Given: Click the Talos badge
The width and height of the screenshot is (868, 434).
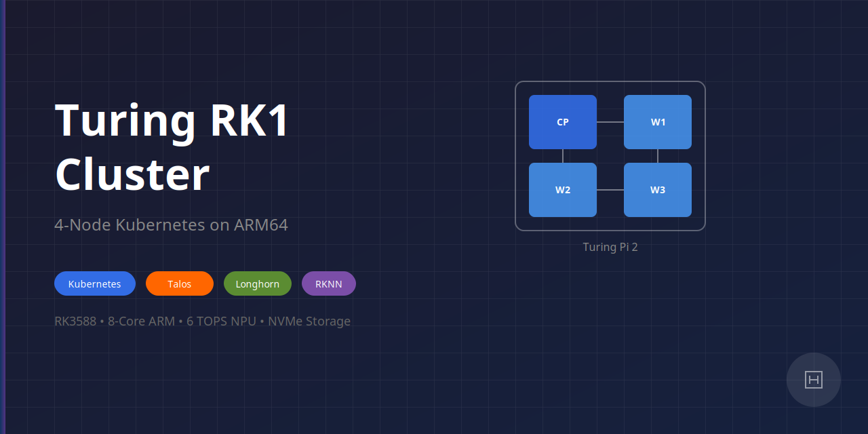Looking at the screenshot, I should pyautogui.click(x=179, y=283).
